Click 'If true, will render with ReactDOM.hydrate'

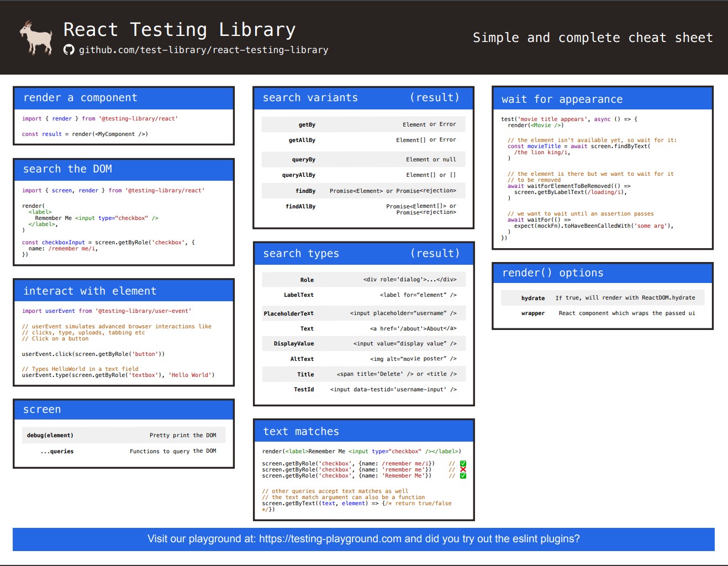pyautogui.click(x=625, y=298)
